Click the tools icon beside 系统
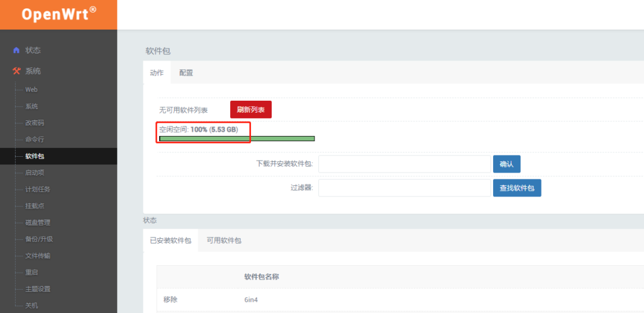Screen dimensions: 644x313 [x=16, y=71]
